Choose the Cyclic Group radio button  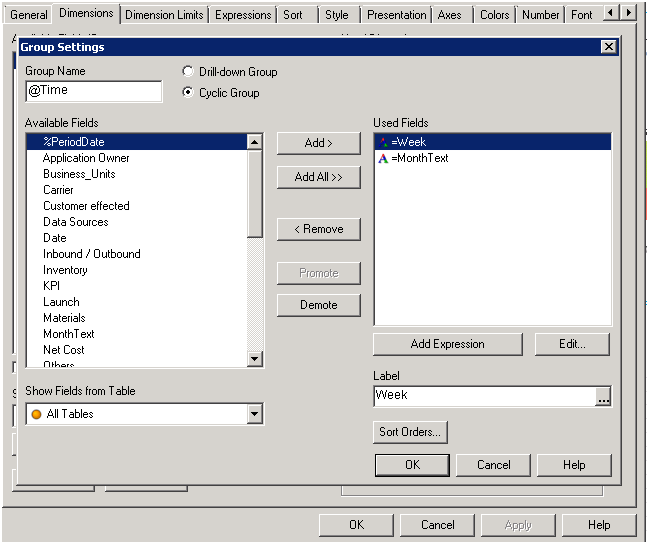(188, 93)
